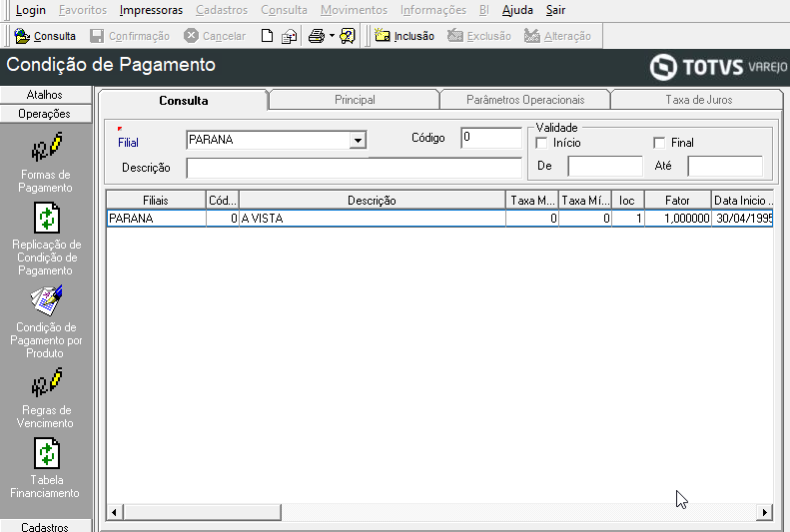Switch to the Principal tab
The width and height of the screenshot is (790, 532).
click(x=355, y=100)
